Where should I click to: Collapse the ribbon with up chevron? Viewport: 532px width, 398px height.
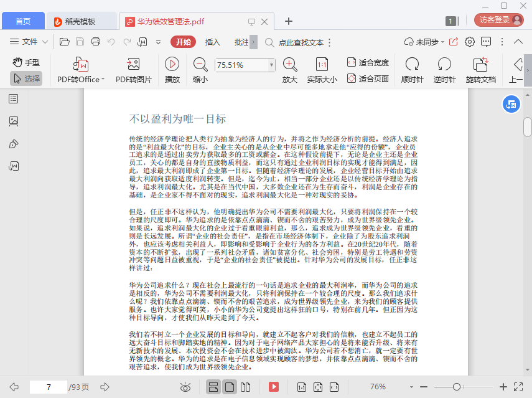pyautogui.click(x=518, y=42)
